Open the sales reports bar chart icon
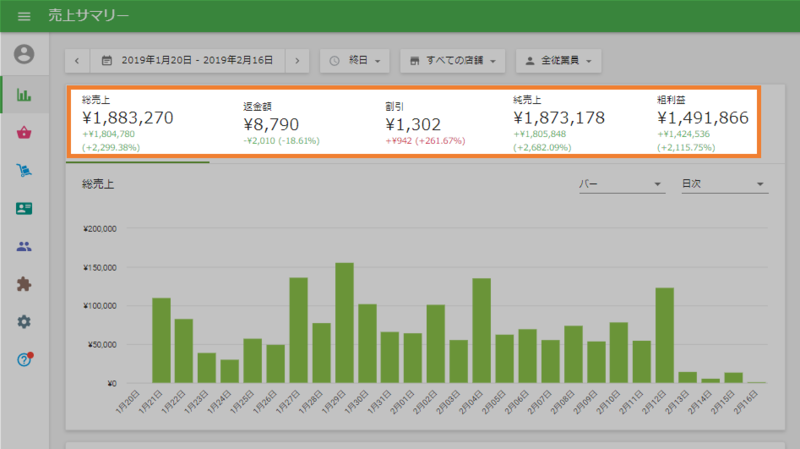The height and width of the screenshot is (449, 800). coord(24,96)
